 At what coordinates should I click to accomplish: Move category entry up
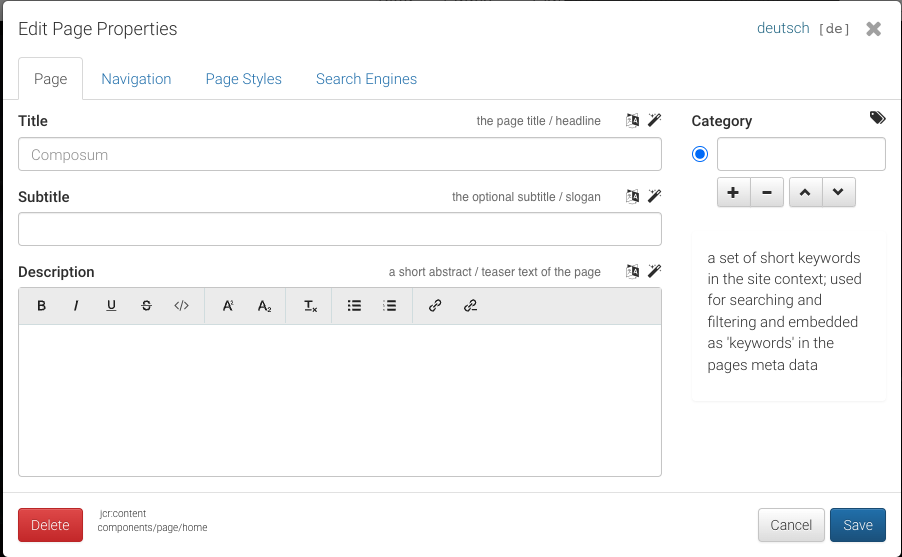[805, 192]
